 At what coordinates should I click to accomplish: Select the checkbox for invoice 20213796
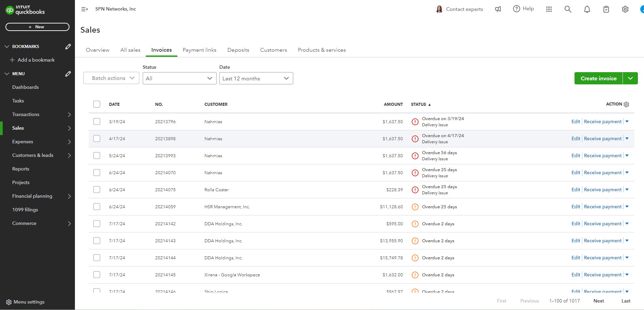pos(97,121)
